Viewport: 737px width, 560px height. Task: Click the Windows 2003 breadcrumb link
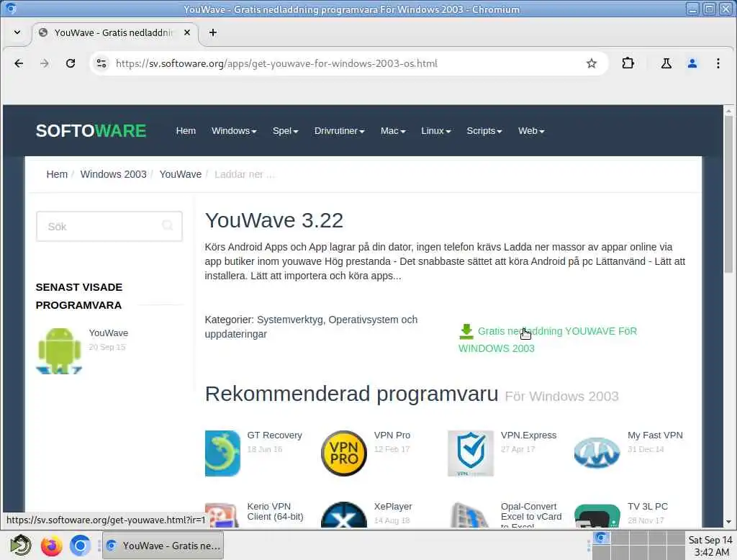113,174
